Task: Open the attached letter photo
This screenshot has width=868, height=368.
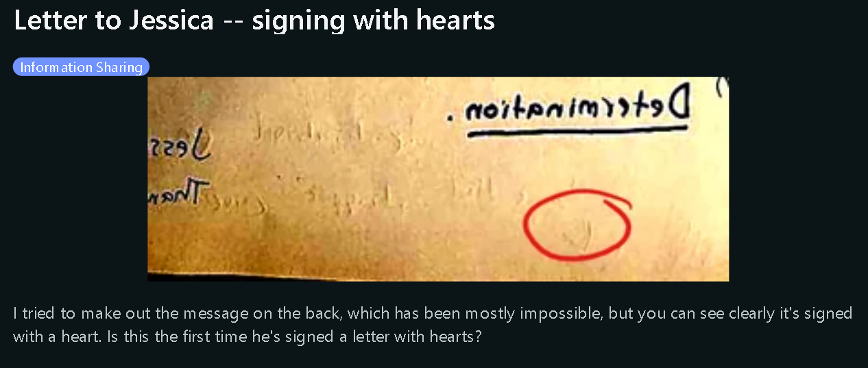Action: 438,179
